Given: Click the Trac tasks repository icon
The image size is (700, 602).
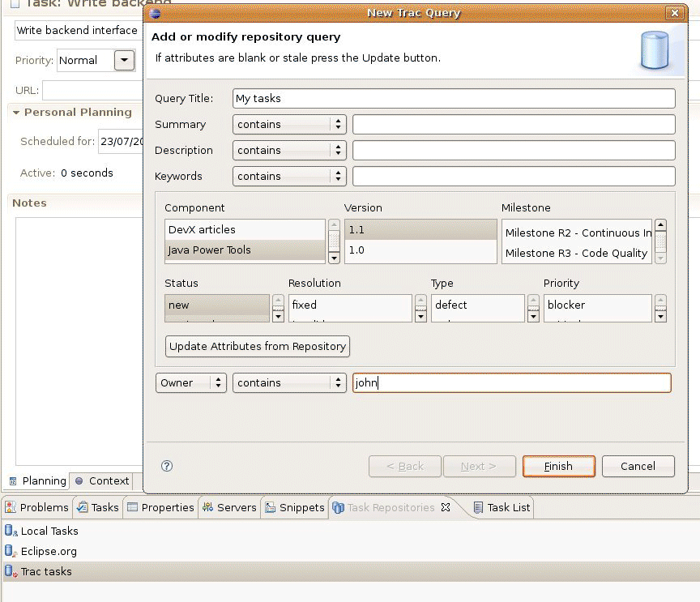Looking at the screenshot, I should 11,570.
